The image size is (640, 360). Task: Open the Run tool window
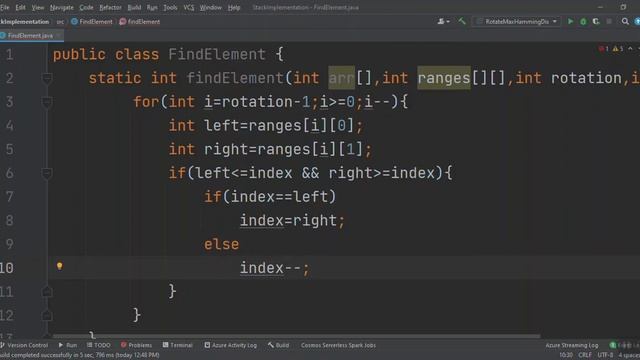tap(68, 345)
